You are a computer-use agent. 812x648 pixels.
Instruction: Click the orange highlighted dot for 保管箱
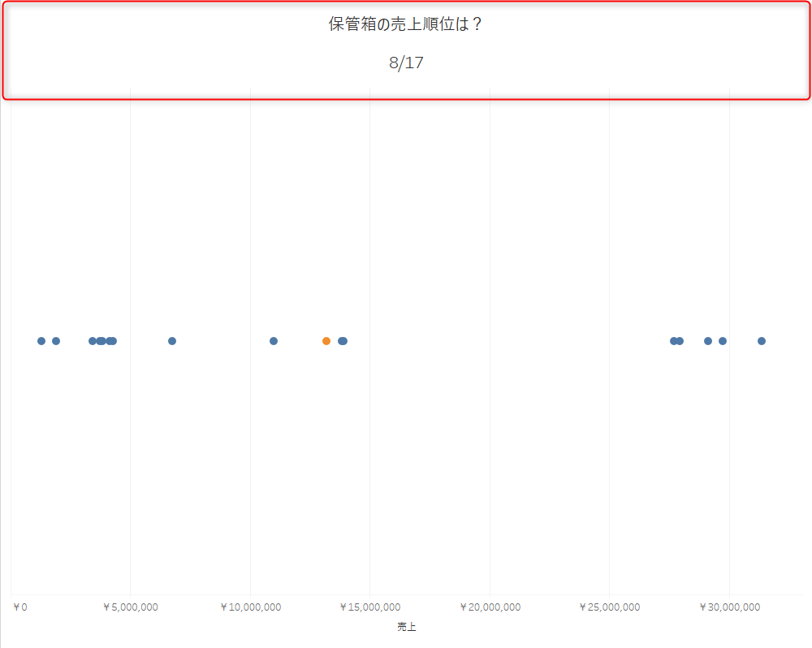pyautogui.click(x=326, y=341)
